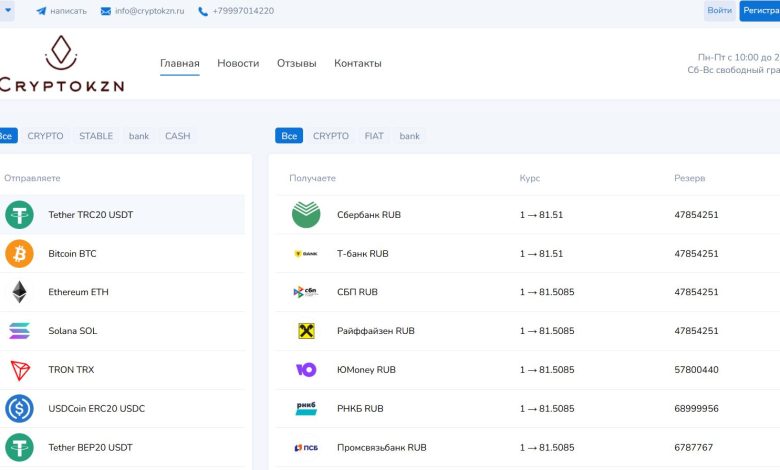Viewport: 780px width, 470px height.
Task: Click the orange Bitcoin BTC icon
Action: 19,254
